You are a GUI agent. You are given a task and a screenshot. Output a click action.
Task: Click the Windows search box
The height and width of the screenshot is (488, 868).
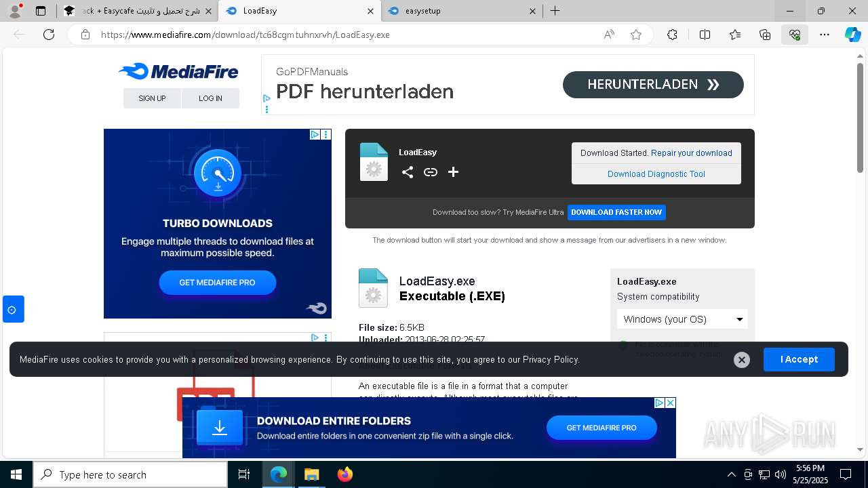point(130,474)
